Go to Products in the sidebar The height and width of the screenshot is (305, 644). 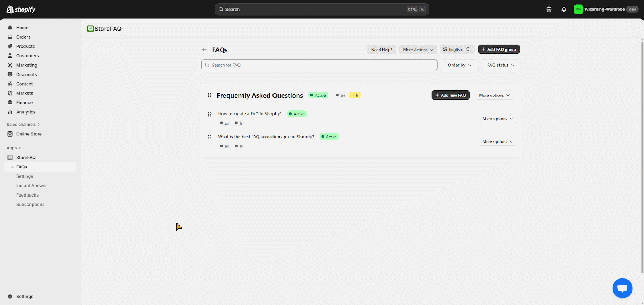[x=25, y=46]
